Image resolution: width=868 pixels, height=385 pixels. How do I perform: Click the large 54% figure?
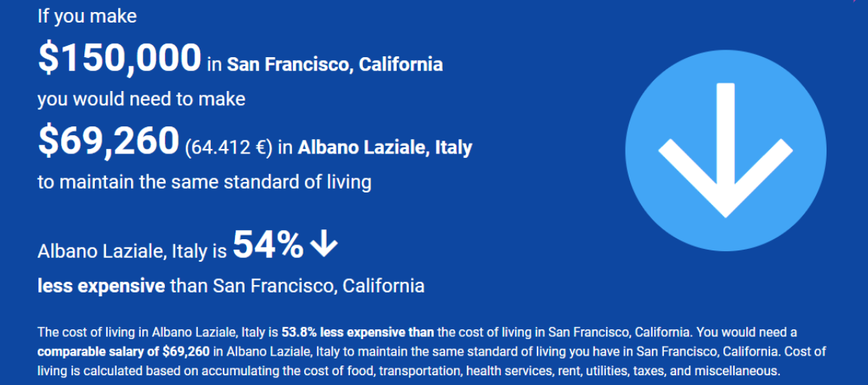click(268, 245)
